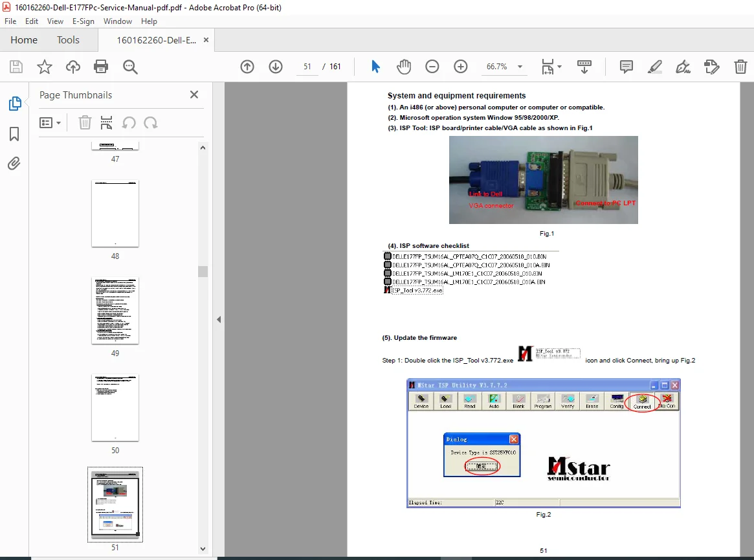This screenshot has height=560, width=754.
Task: Delete selected page in thumbnails panel
Action: (85, 122)
